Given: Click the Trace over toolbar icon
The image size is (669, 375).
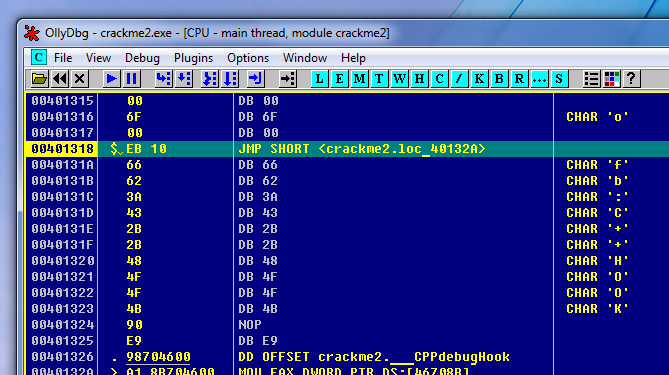Looking at the screenshot, I should (230, 79).
